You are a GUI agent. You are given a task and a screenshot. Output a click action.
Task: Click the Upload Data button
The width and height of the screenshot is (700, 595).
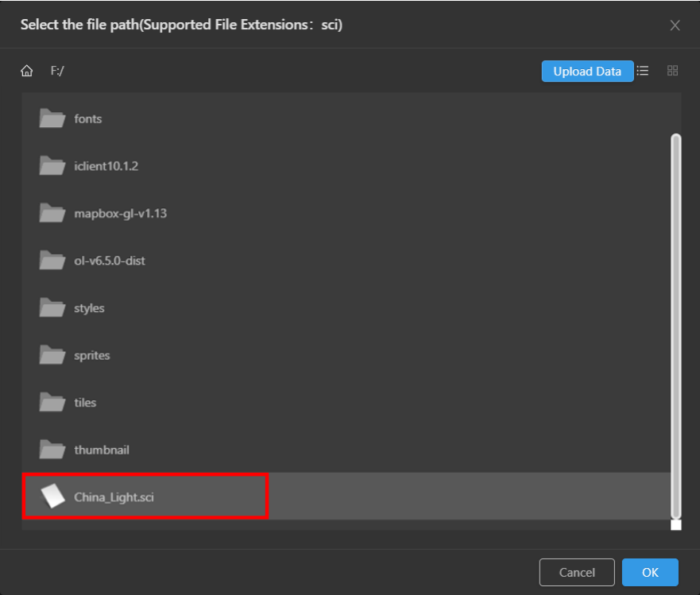click(587, 71)
